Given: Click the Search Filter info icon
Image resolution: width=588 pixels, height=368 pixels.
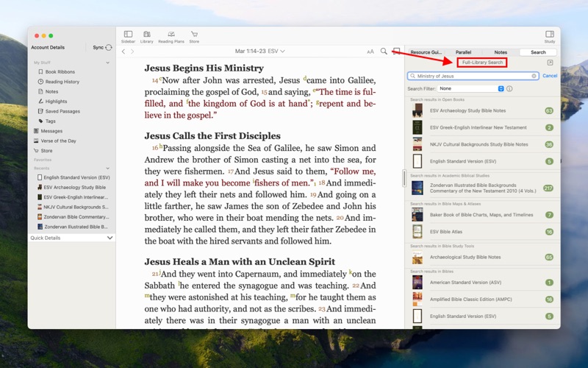Looking at the screenshot, I should pos(509,88).
